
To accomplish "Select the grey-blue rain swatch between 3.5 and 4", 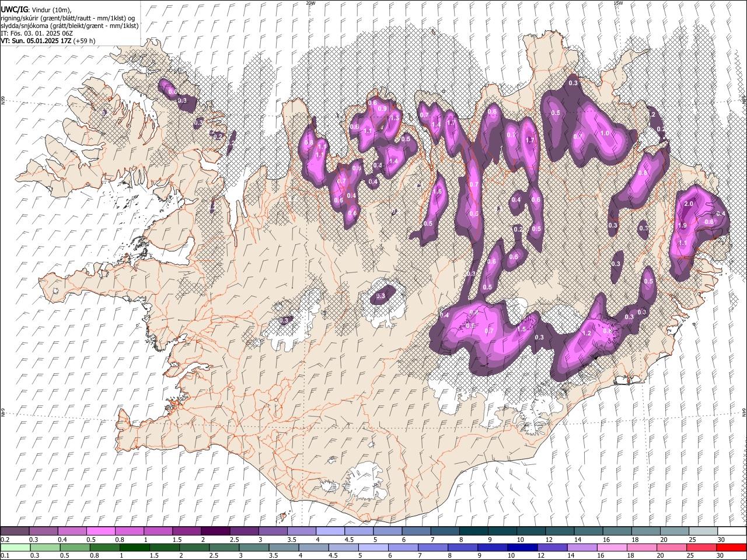I will (284, 547).
